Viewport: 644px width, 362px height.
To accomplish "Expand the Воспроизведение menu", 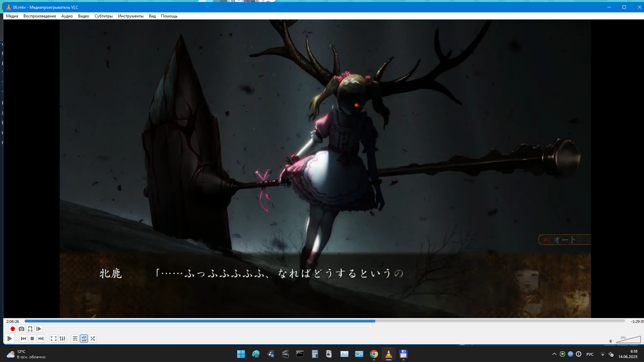I will pos(40,16).
